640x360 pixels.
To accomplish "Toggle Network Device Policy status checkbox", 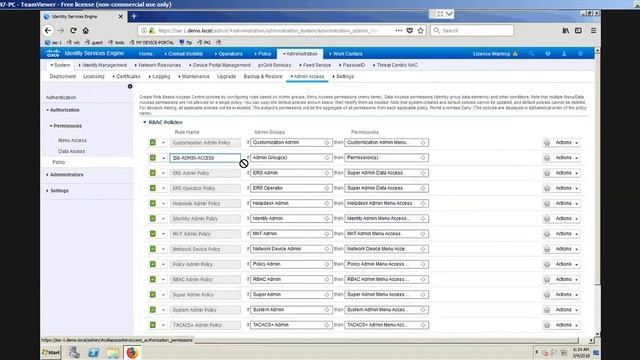I will click(x=153, y=249).
